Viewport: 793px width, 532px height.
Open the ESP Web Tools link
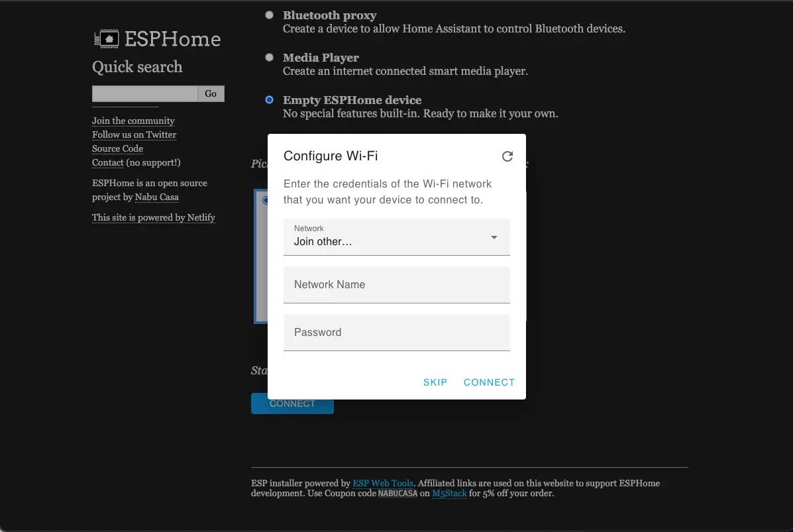coord(383,483)
